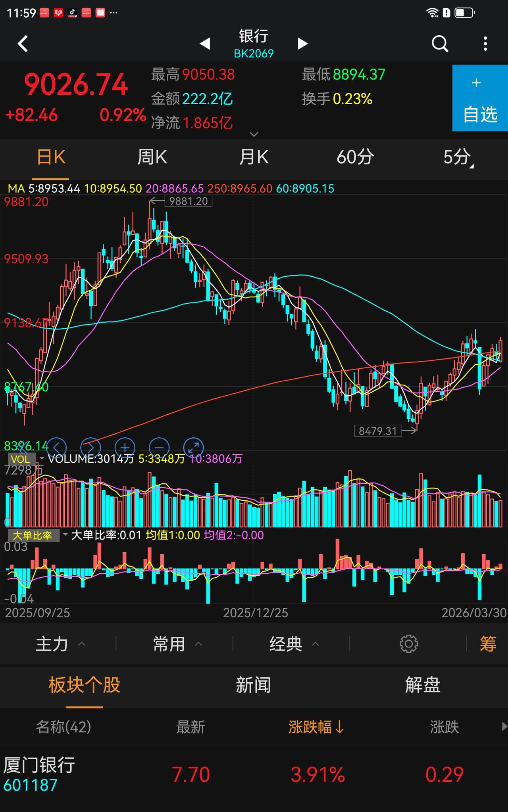
Task: Select the 筹 chip distribution button
Action: [488, 644]
